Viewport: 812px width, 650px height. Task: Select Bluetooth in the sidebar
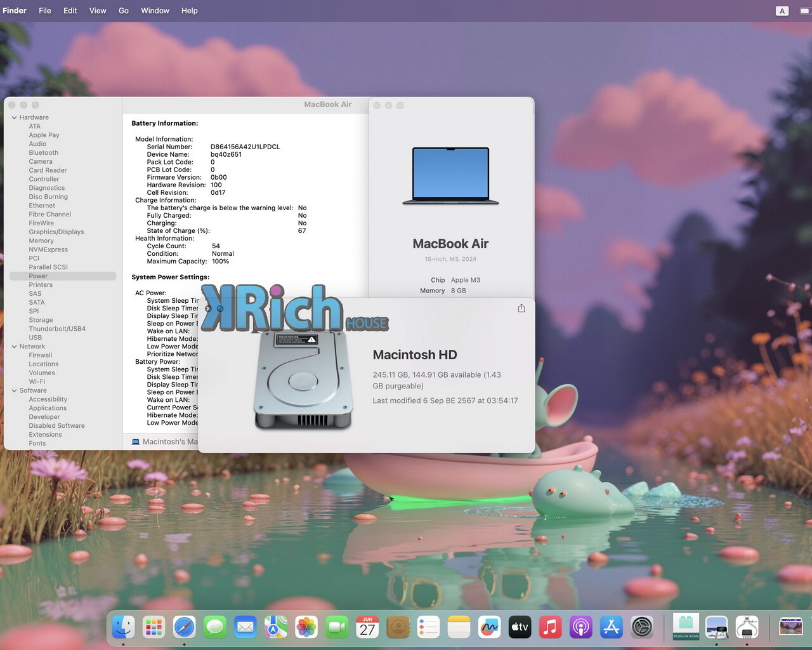[x=43, y=153]
